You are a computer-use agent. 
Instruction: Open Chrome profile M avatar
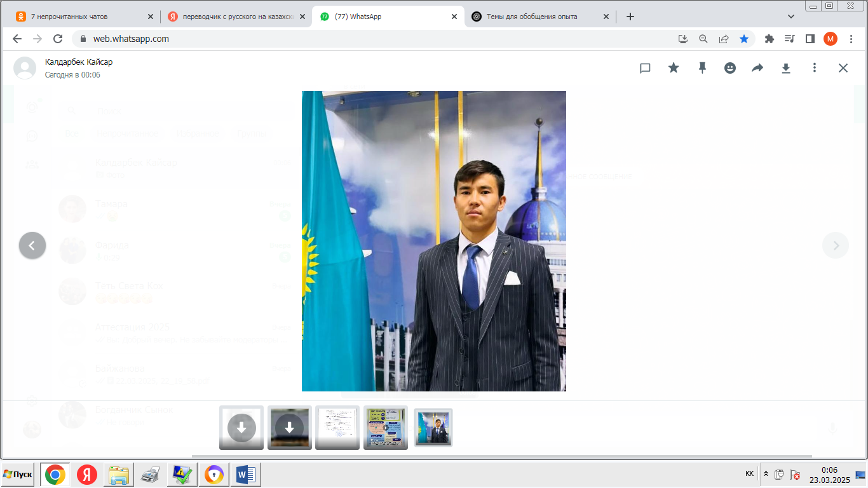click(831, 39)
